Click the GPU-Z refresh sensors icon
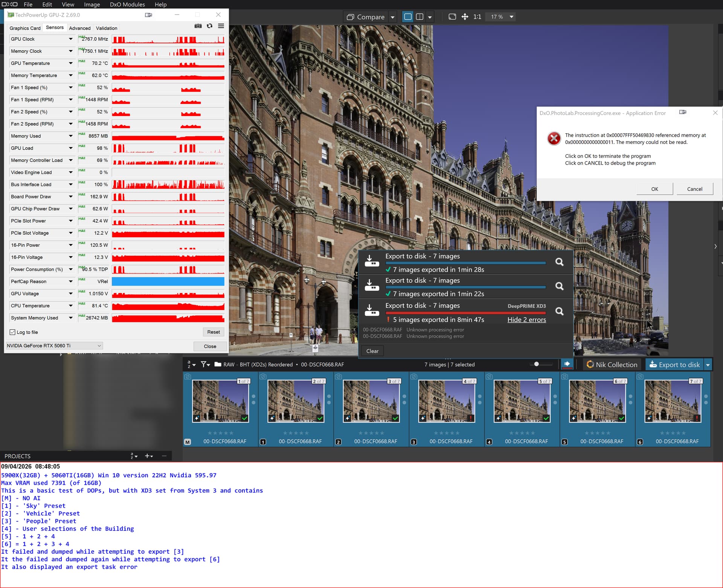This screenshot has height=588, width=723. [x=210, y=26]
